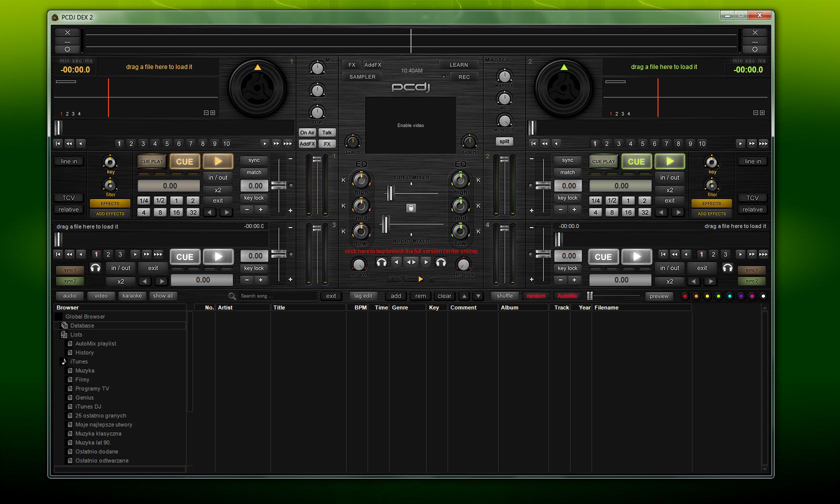This screenshot has width=840, height=504.
Task: Enable split monitoring under MONITOR knob
Action: point(504,141)
